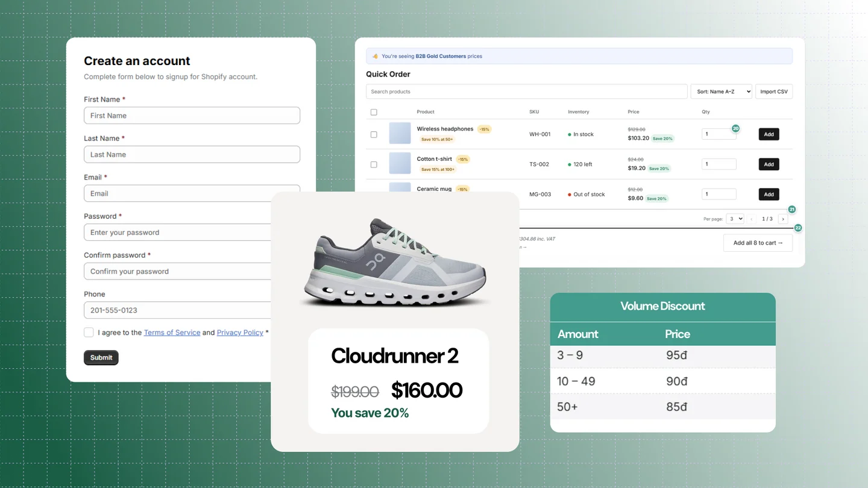Viewport: 868px width, 488px height.
Task: Click the SKU column header
Action: pyautogui.click(x=534, y=112)
